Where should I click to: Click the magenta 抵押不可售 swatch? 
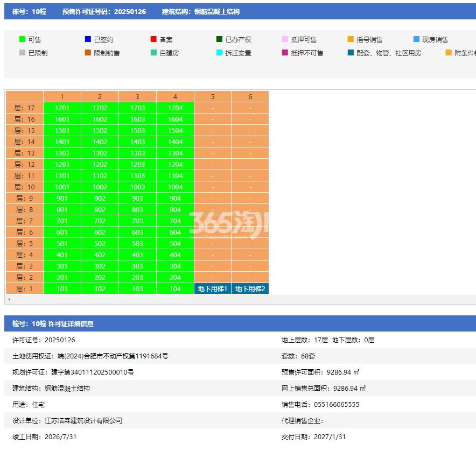(285, 53)
